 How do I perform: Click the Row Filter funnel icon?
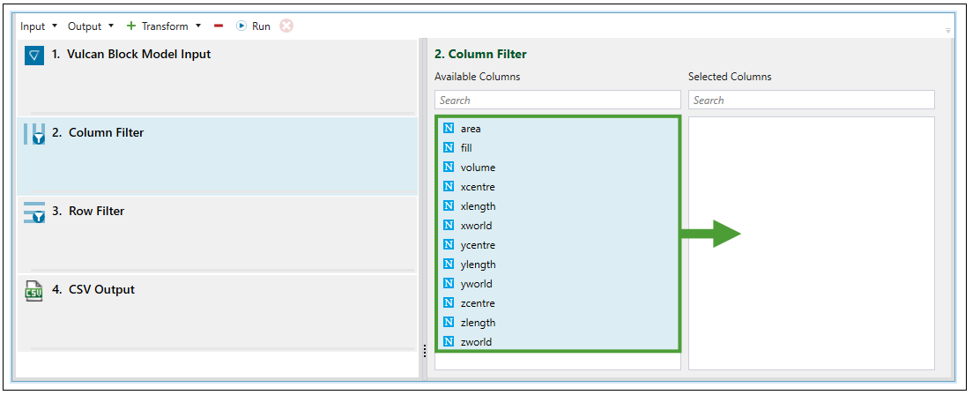pyautogui.click(x=33, y=212)
